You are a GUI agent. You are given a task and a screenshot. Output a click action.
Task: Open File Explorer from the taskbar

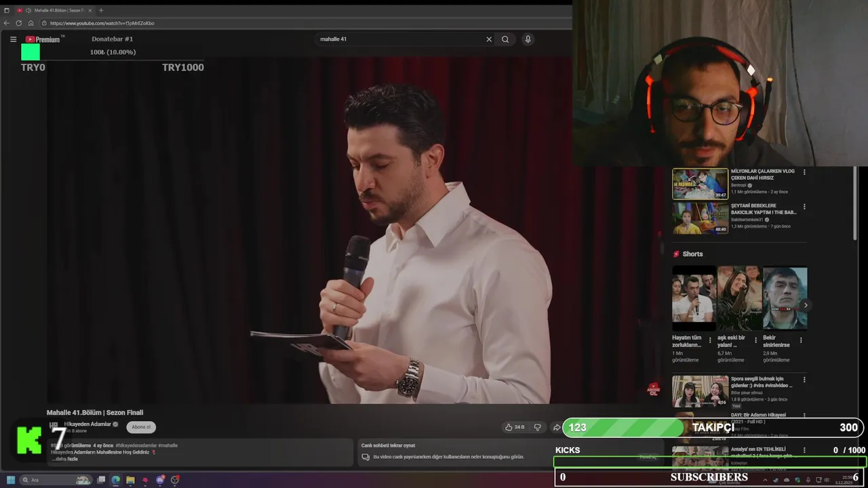tap(130, 480)
